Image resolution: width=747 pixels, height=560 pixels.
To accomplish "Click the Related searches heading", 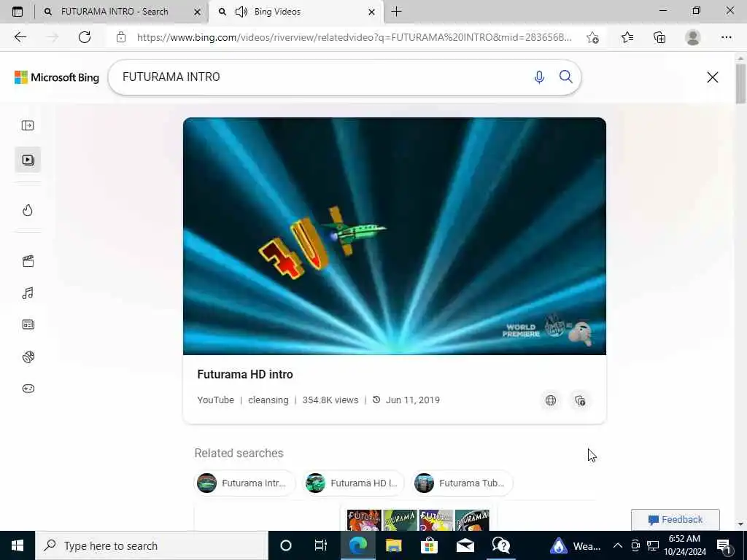I will point(239,453).
